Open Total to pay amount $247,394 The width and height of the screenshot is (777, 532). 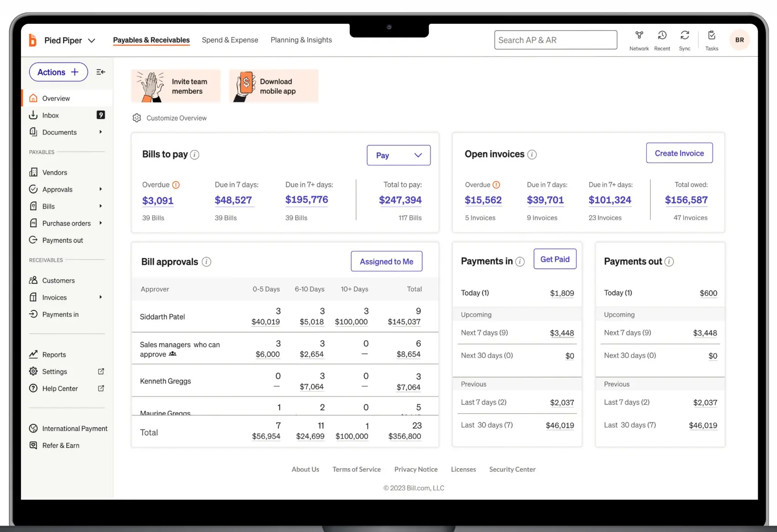(400, 200)
